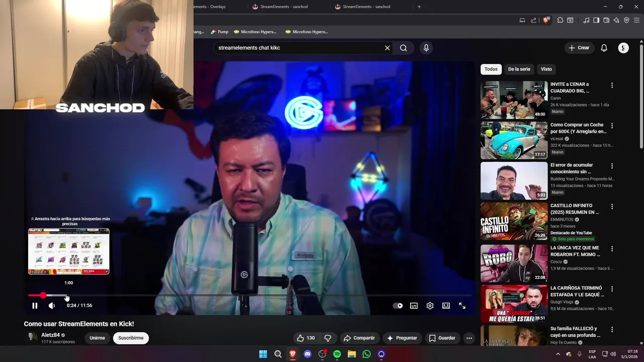The height and width of the screenshot is (362, 644).
Task: Open a new browser tab with plus
Action: click(x=419, y=7)
